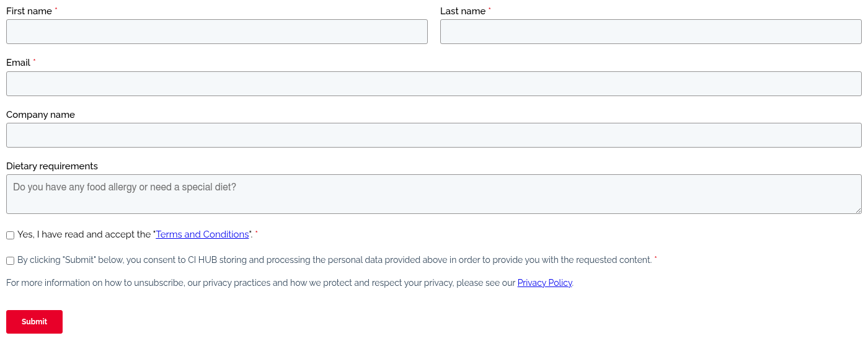
Task: Click the Dietary requirements resize handle
Action: (858, 210)
